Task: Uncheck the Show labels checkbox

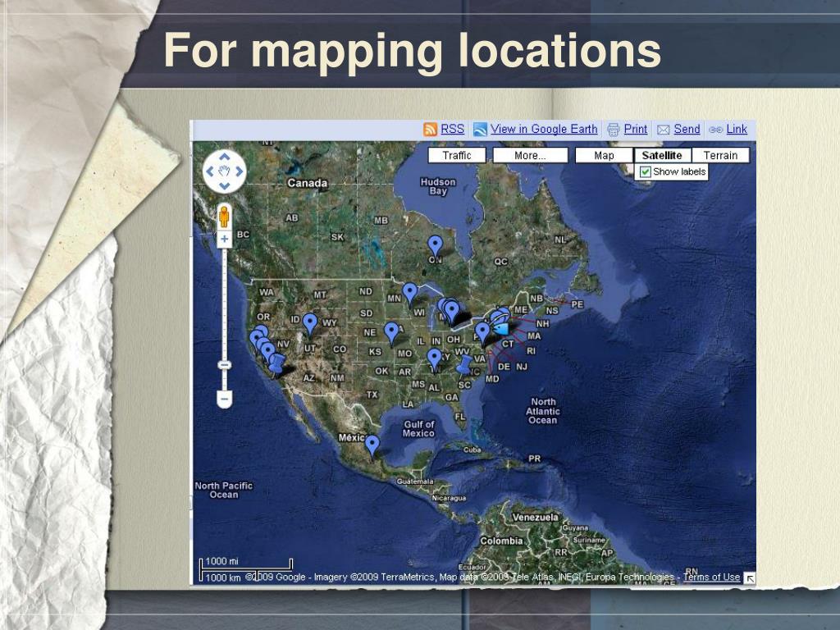Action: click(646, 172)
